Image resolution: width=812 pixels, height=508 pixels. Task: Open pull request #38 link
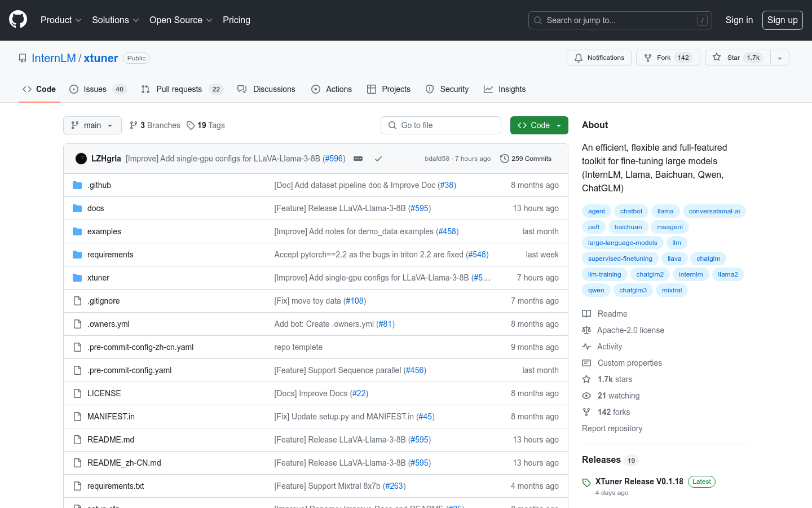coord(447,185)
